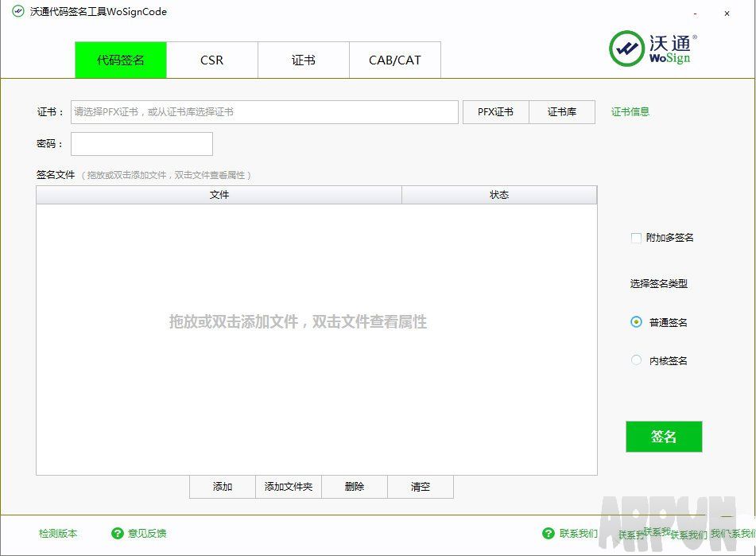Image resolution: width=756 pixels, height=556 pixels.
Task: Select the 普通签名 radio button
Action: click(x=636, y=321)
